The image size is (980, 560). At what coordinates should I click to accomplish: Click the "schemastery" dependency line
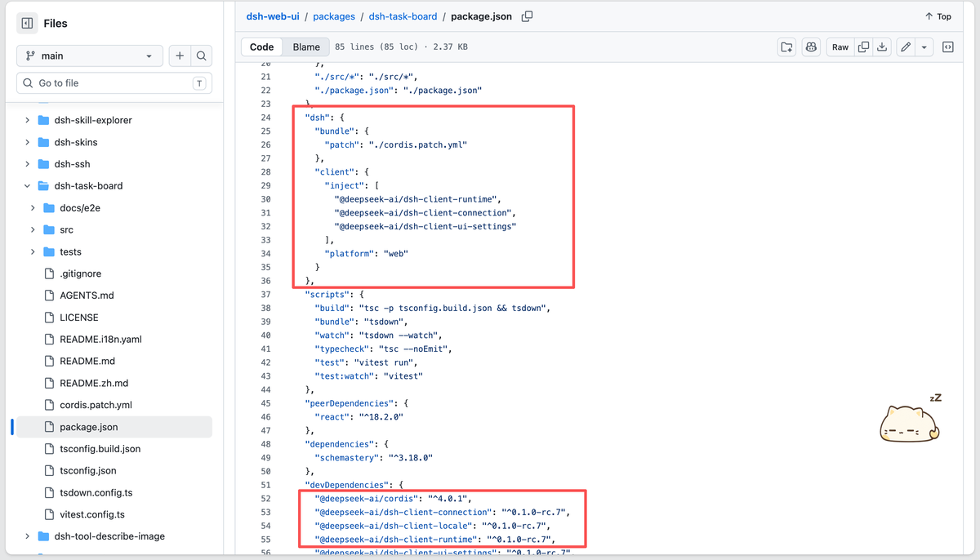point(374,458)
